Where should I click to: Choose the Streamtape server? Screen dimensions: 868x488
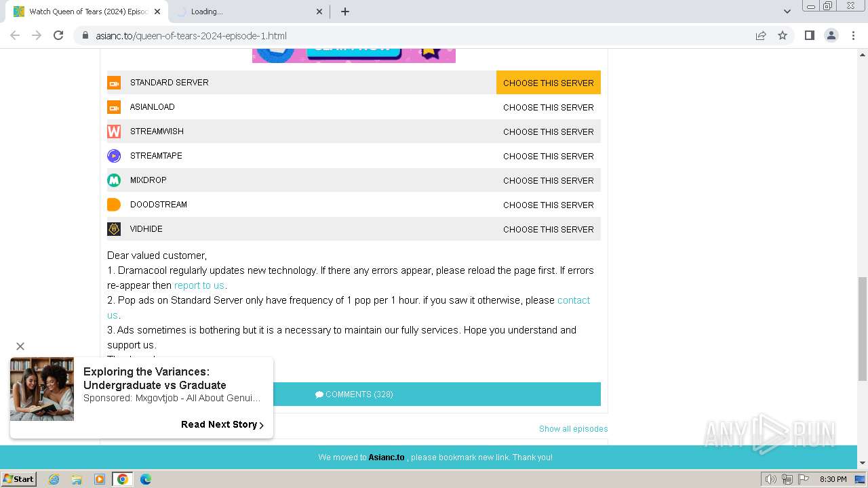coord(549,156)
